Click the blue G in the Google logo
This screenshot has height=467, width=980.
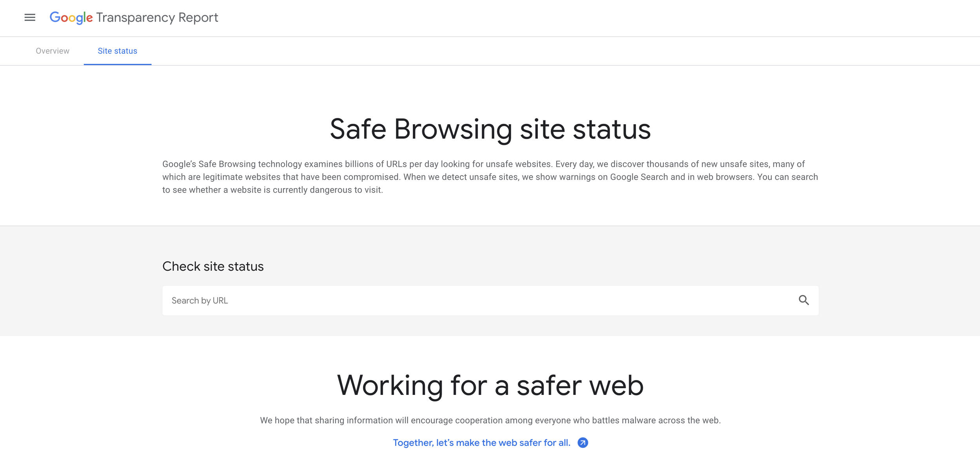55,17
